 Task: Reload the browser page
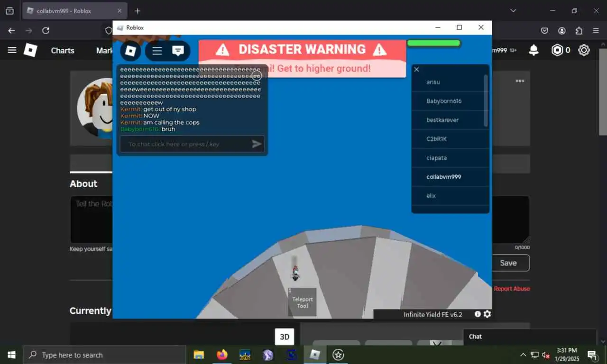(46, 30)
